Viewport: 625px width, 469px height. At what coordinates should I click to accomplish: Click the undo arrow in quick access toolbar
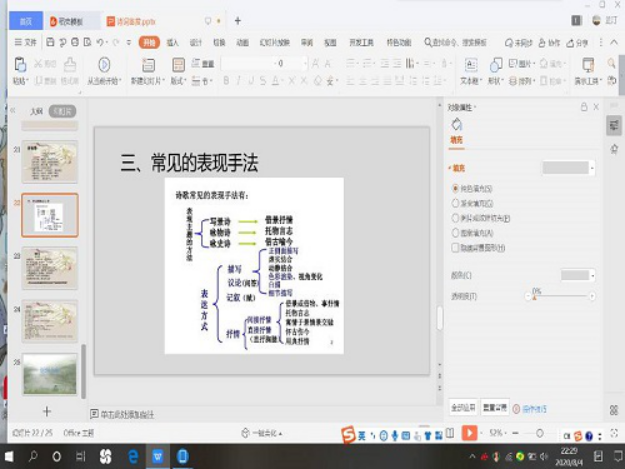tap(100, 42)
